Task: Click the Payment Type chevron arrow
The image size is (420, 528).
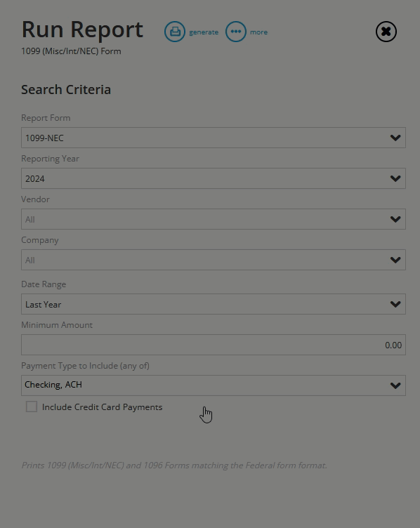Action: point(395,385)
